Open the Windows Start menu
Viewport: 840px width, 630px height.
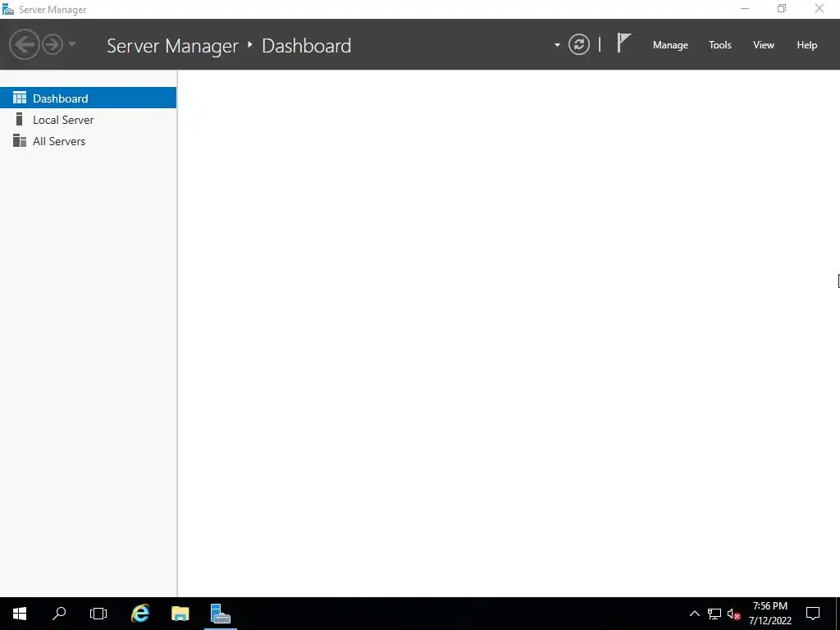[x=20, y=614]
